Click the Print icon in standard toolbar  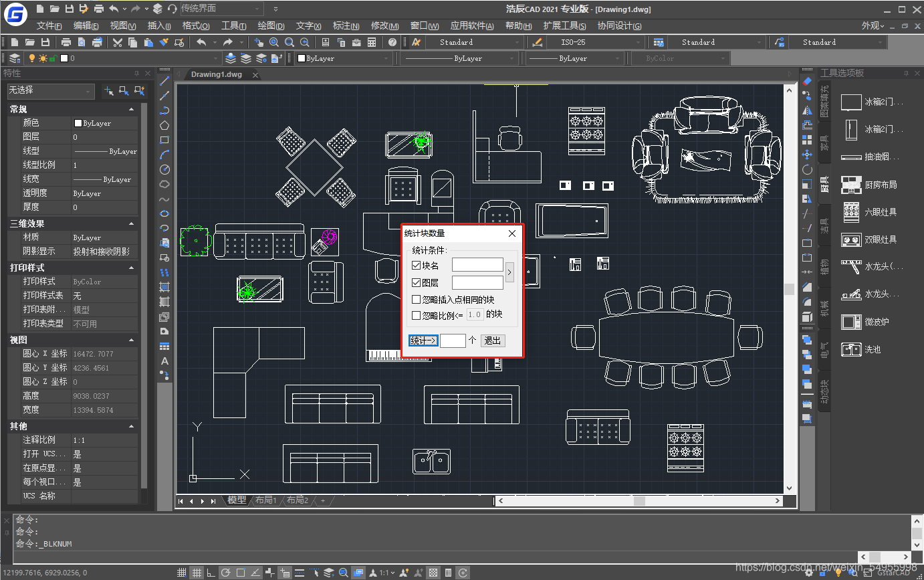click(x=66, y=42)
